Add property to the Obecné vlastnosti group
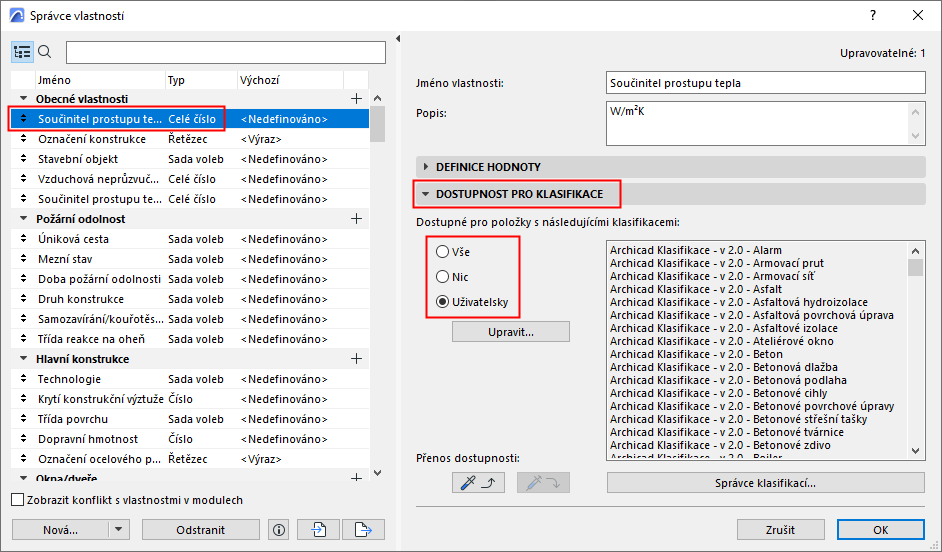Screen dimensions: 942x552 click(x=357, y=99)
